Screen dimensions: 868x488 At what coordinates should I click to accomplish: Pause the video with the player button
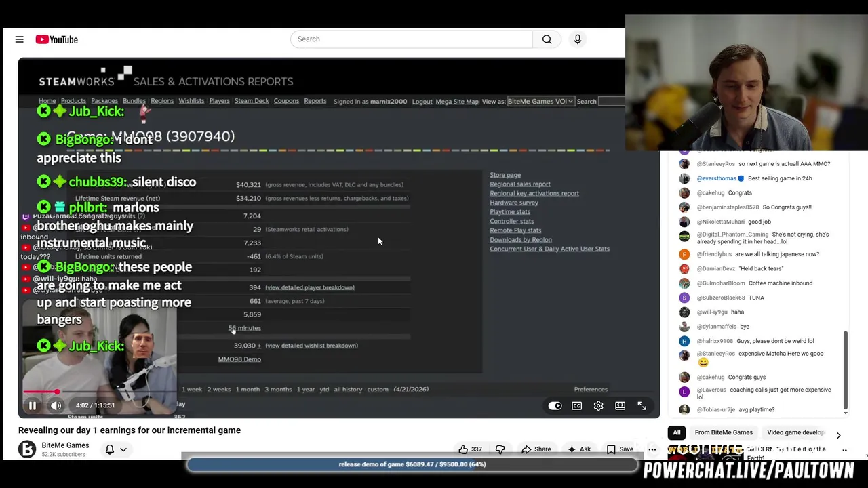32,405
